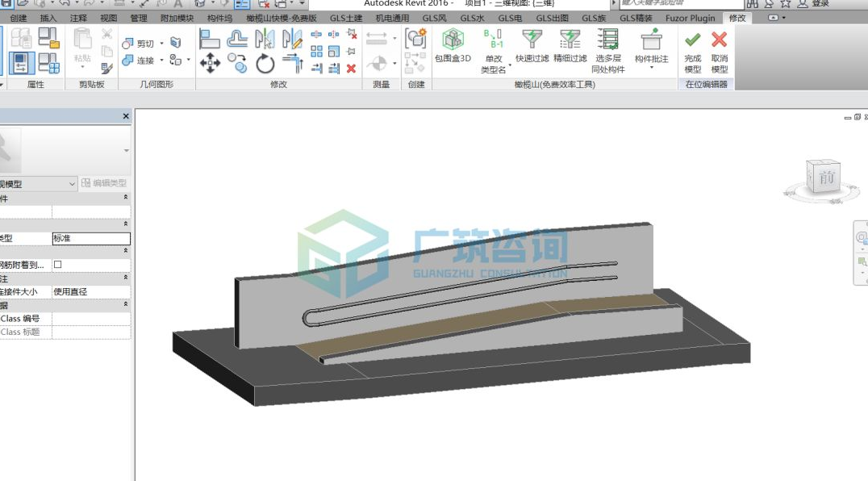Viewport: 868px width, 481px height.
Task: Click Trim/Extend Single Element icon
Action: click(317, 69)
